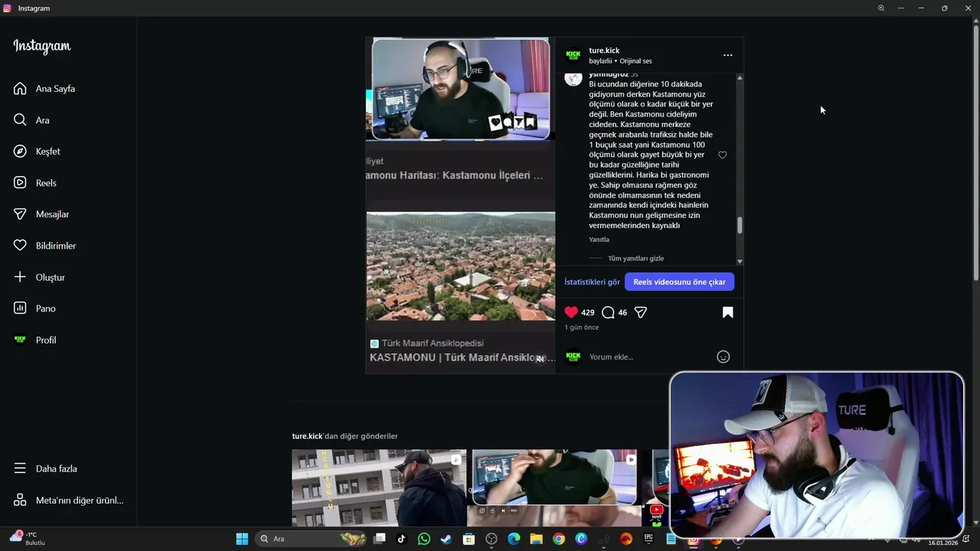Unmute the reel using the speaker icon
The height and width of the screenshot is (551, 980).
click(x=540, y=358)
